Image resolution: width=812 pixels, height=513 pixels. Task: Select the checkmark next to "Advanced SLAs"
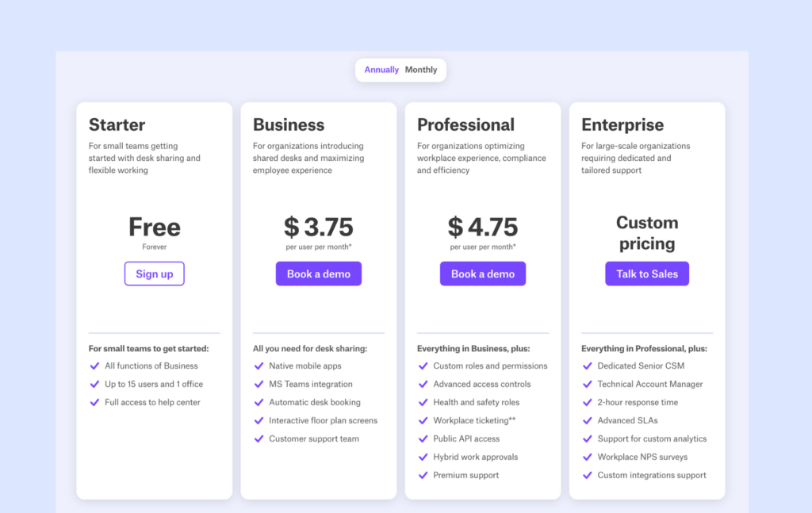pyautogui.click(x=588, y=420)
